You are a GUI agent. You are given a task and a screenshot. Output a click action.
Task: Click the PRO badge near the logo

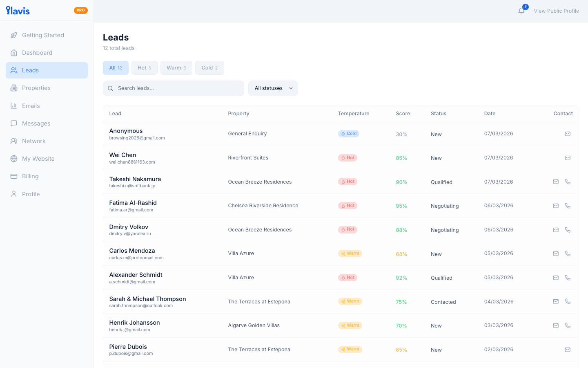pos(80,10)
